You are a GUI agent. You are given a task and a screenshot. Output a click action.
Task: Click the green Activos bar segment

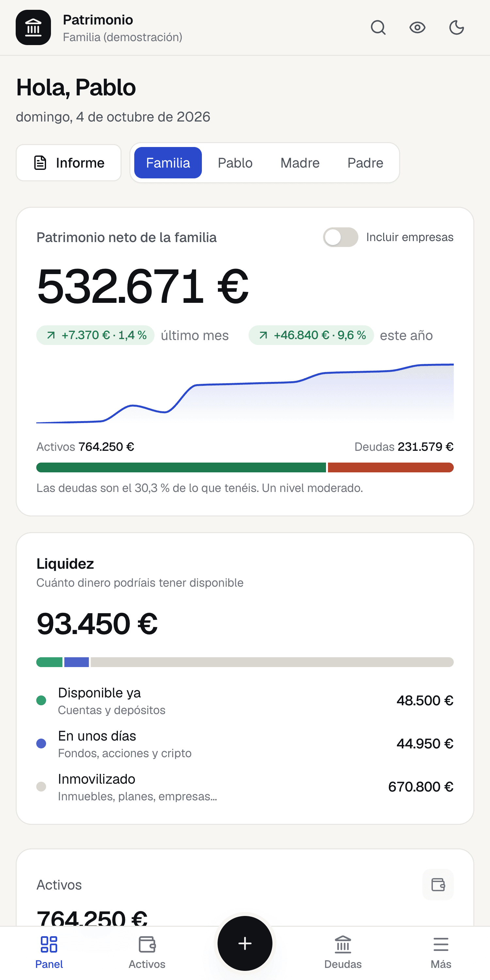[181, 467]
